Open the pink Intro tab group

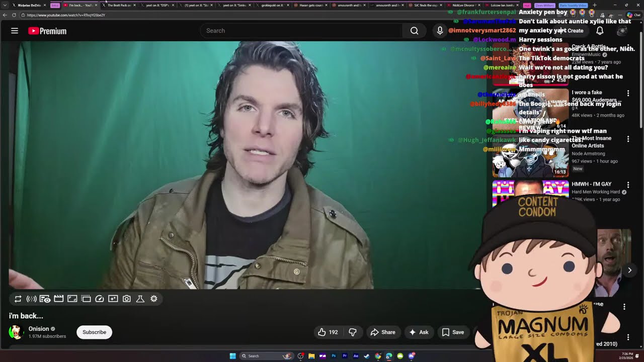pos(55,5)
